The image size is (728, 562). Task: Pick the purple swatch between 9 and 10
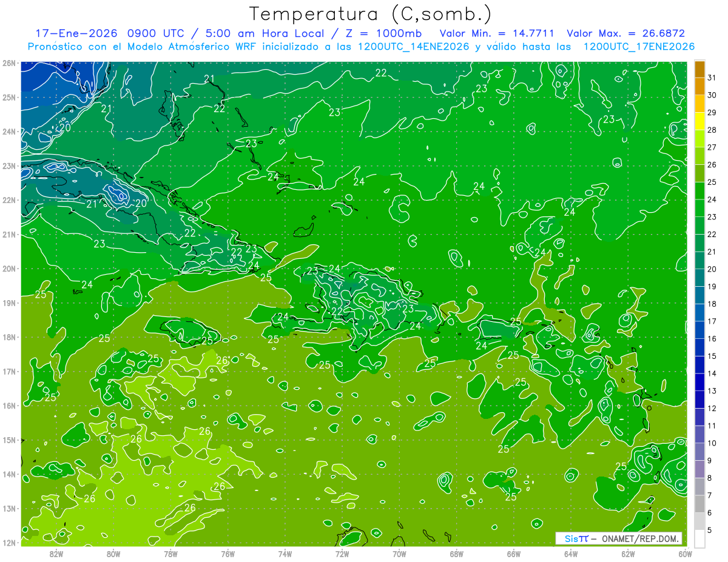[x=699, y=451]
